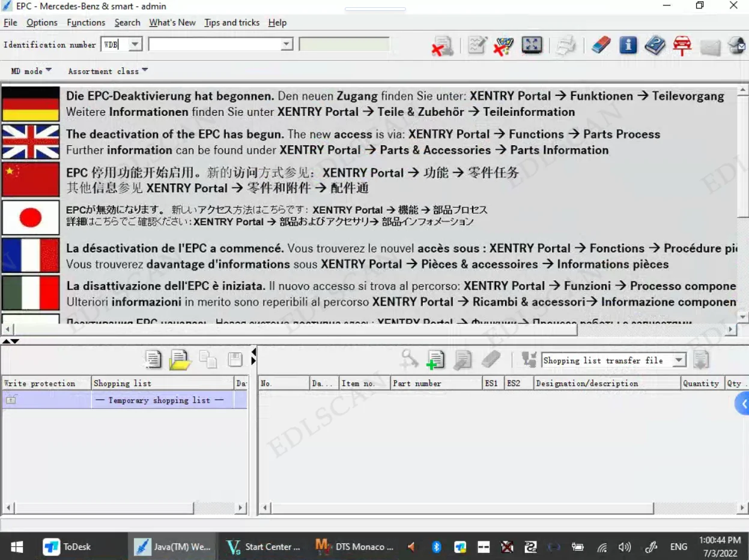
Task: Click the Shopping list column header
Action: (163, 383)
